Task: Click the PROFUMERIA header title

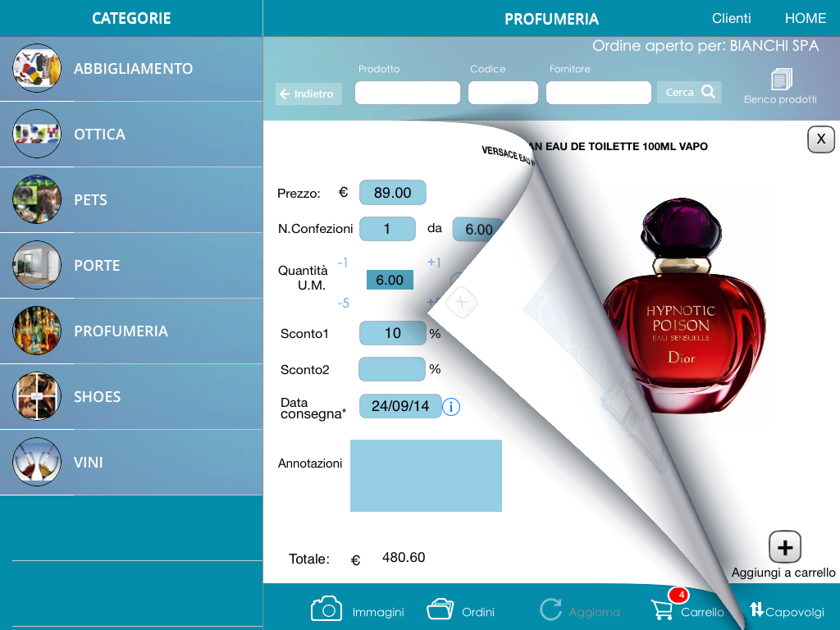Action: coord(551,20)
